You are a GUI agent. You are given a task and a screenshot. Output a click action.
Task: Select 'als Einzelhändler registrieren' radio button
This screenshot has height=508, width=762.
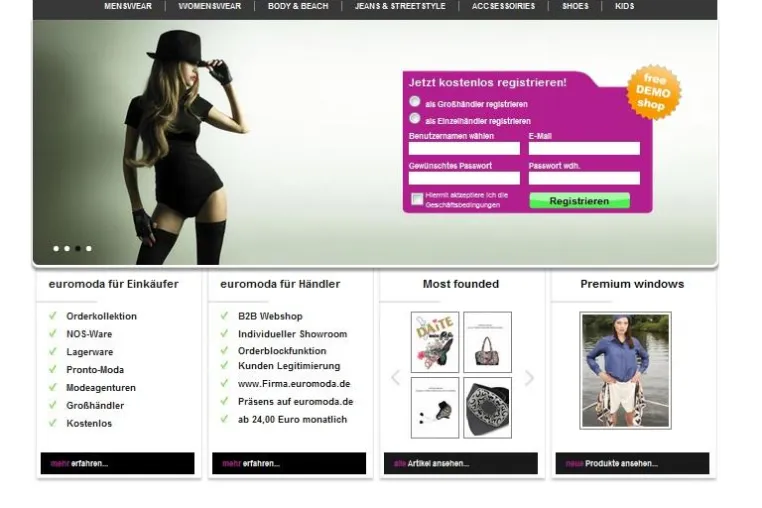tap(415, 118)
